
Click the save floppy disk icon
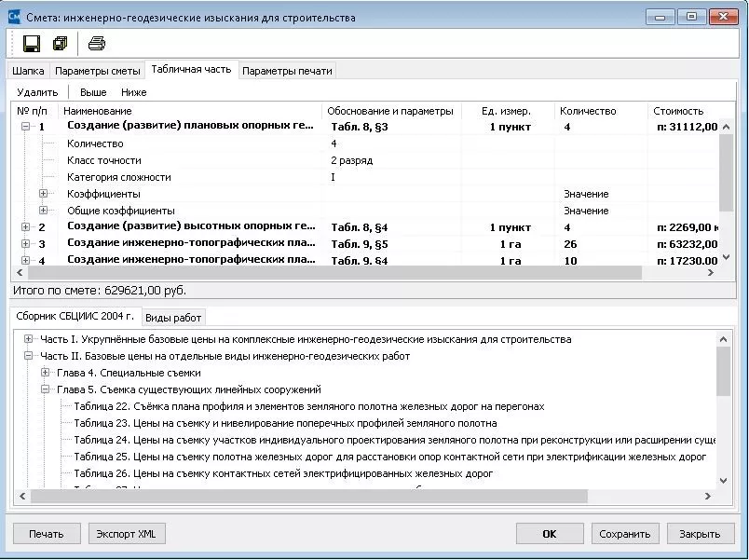click(x=31, y=43)
